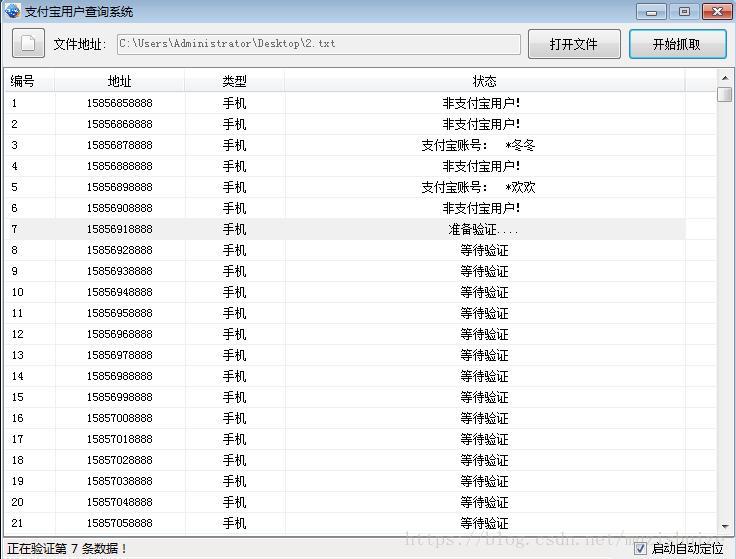
Task: Select phone number 15856938888
Action: [x=120, y=271]
